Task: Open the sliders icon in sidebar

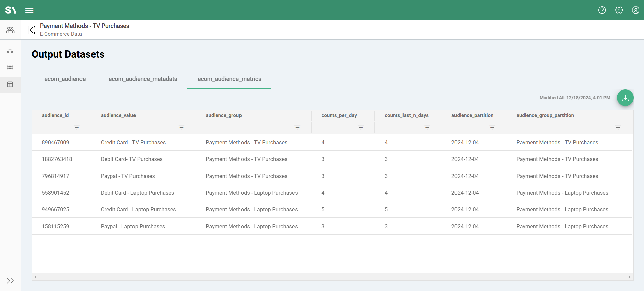Action: tap(10, 67)
